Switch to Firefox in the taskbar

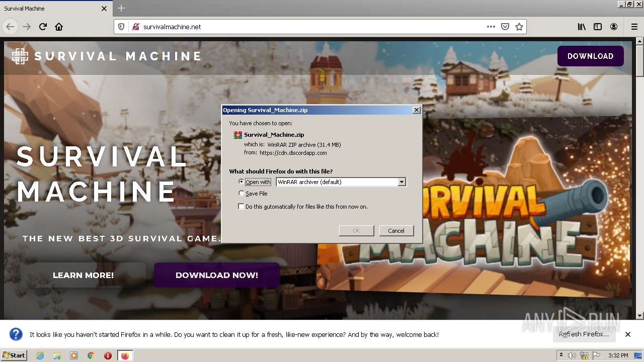(125, 355)
